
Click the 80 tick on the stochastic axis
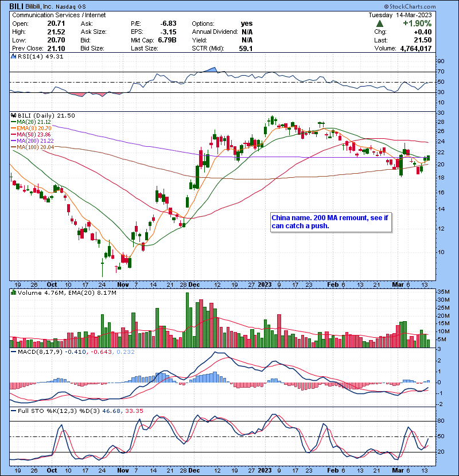[441, 421]
